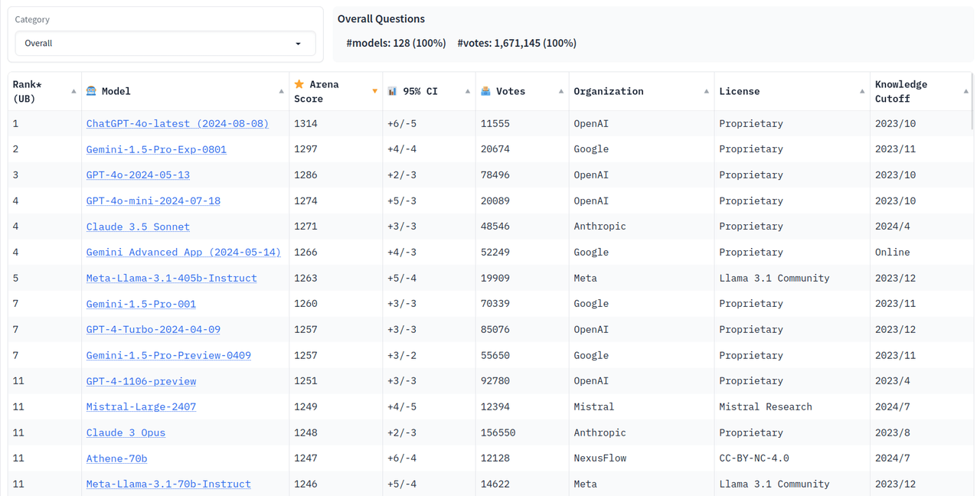The height and width of the screenshot is (496, 980).
Task: Select the Anthropic cell in Claude 3 Opus row
Action: [600, 432]
